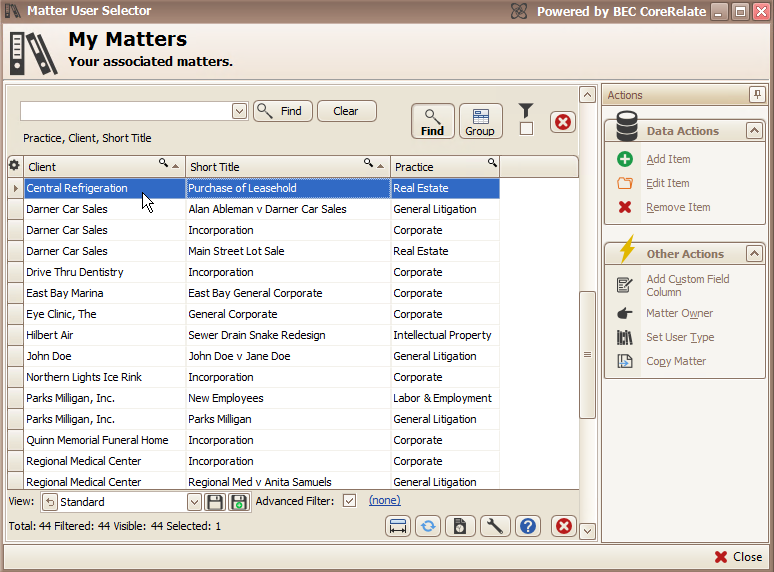Viewport: 774px width, 572px height.
Task: Select the East Bay Marina client cell
Action: pos(105,293)
